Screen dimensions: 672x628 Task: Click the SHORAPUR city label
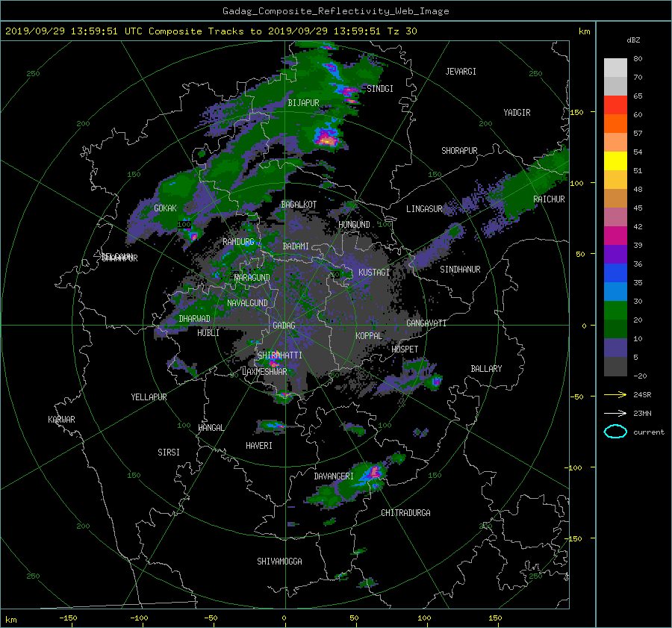(x=459, y=151)
